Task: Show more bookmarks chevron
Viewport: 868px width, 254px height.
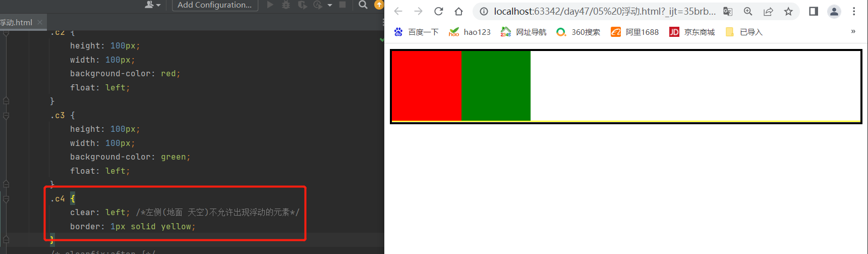Action: [x=853, y=31]
